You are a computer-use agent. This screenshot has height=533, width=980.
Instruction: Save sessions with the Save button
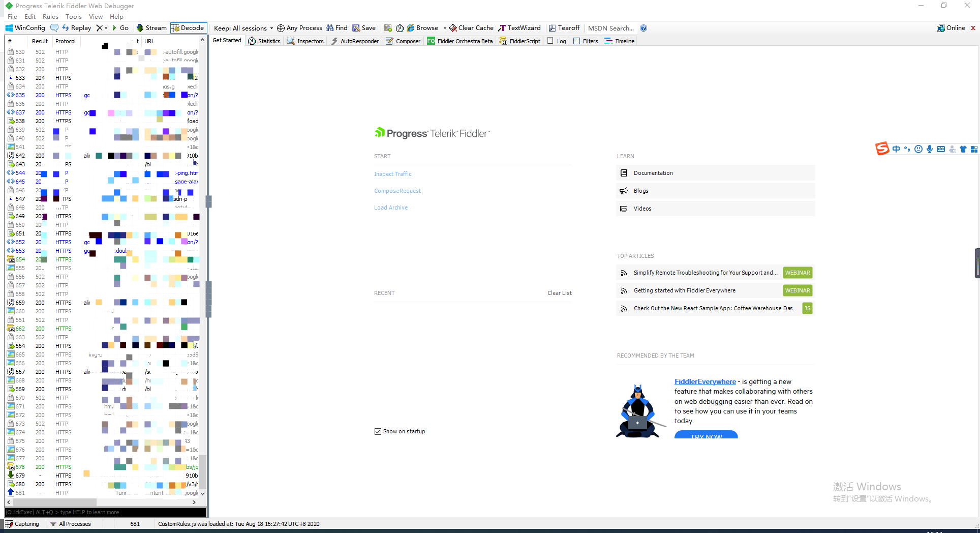(364, 28)
